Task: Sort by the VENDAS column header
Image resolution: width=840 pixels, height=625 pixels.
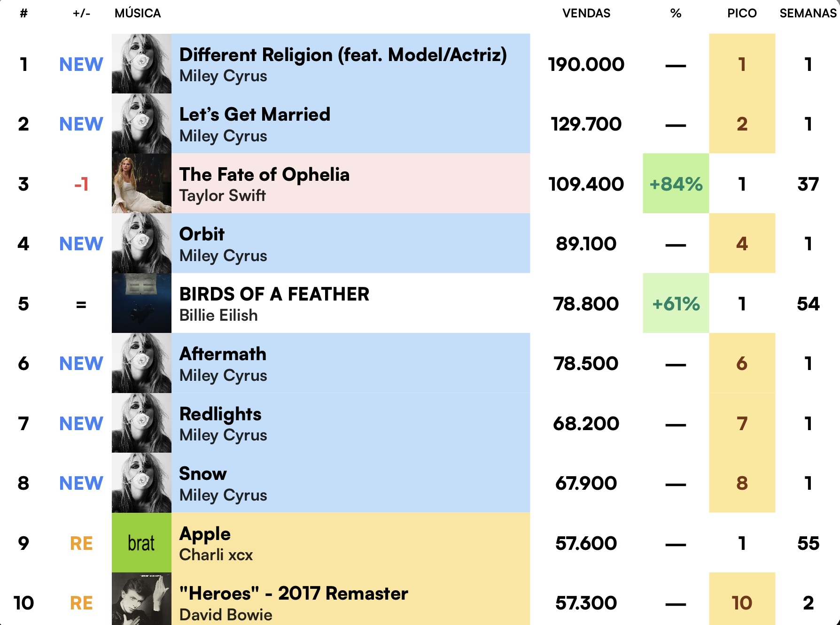Action: click(x=586, y=13)
